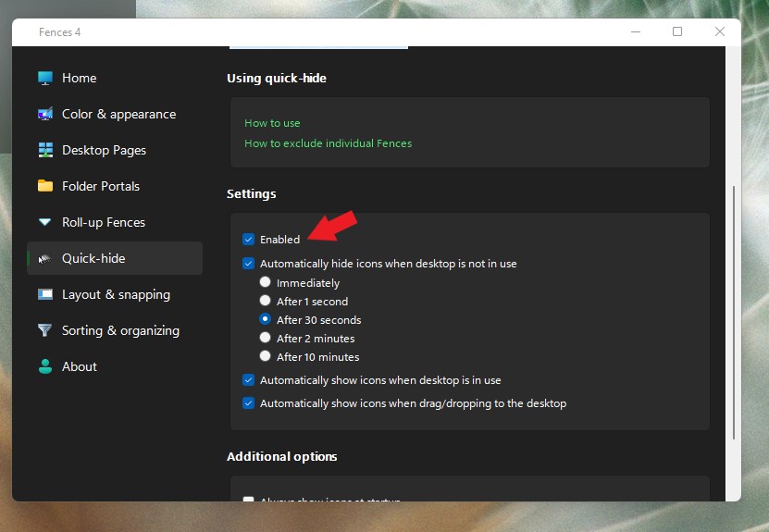Toggle show icons when drag/dropping to desktop
Screen dimensions: 769x532
tap(249, 403)
